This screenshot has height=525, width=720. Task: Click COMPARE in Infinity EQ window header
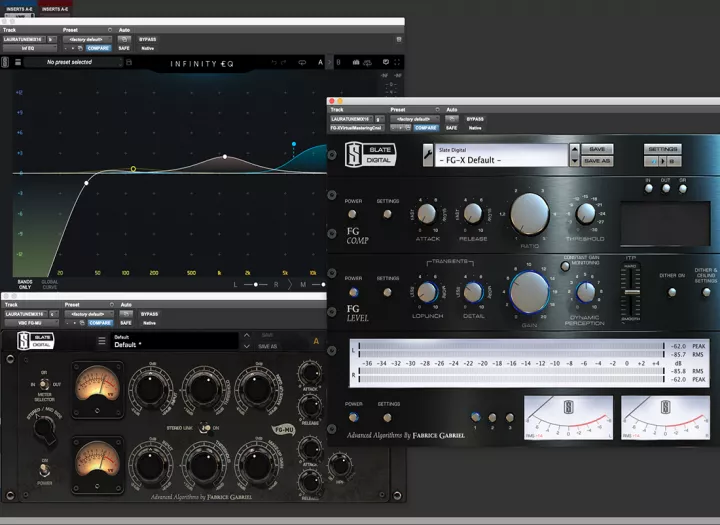click(x=98, y=48)
